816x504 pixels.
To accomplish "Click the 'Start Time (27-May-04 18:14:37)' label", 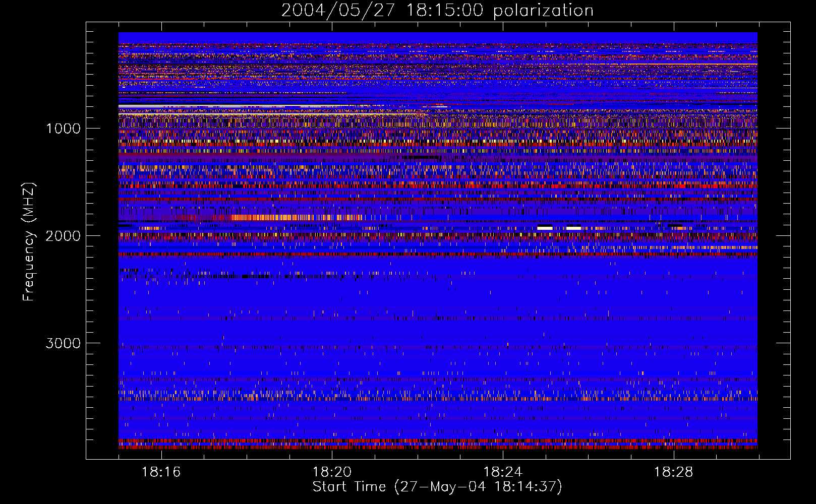I will 437,487.
